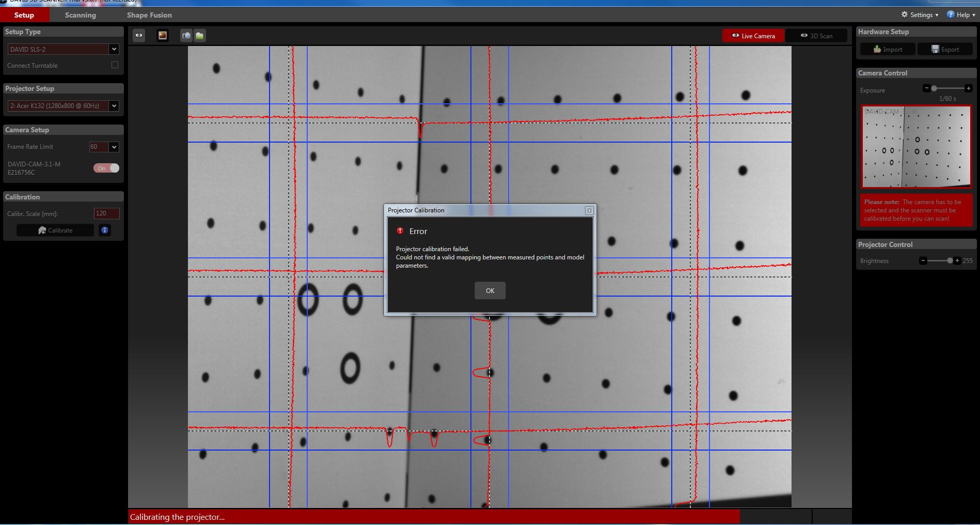Image resolution: width=980 pixels, height=525 pixels.
Task: Click the eye view icon in toolbar
Action: [139, 36]
